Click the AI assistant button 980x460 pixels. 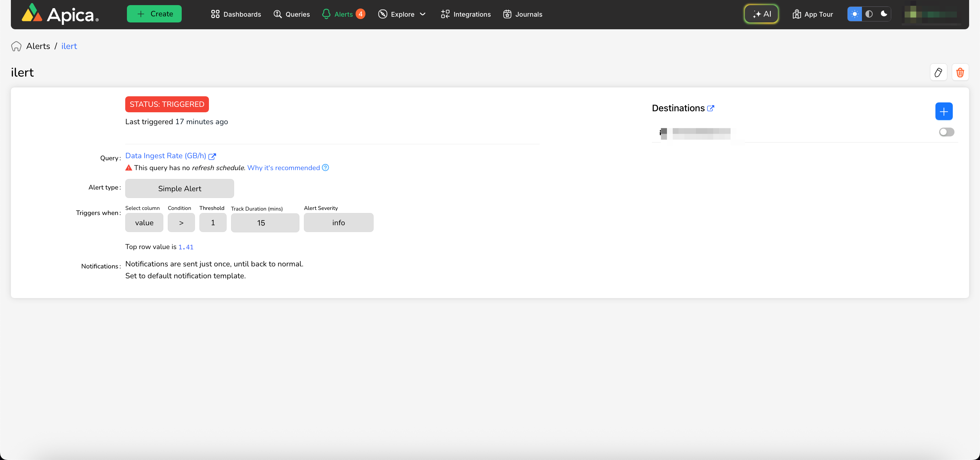click(x=761, y=14)
